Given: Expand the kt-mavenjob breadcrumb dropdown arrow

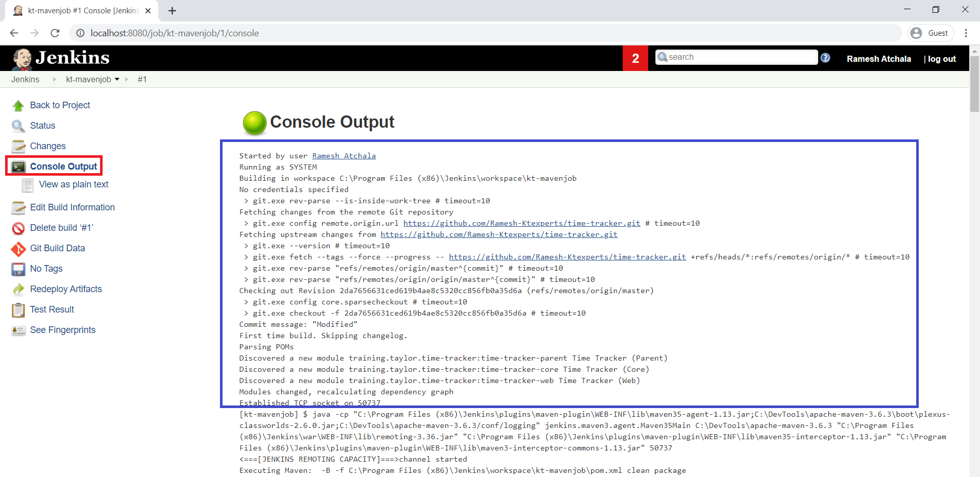Looking at the screenshot, I should tap(117, 80).
